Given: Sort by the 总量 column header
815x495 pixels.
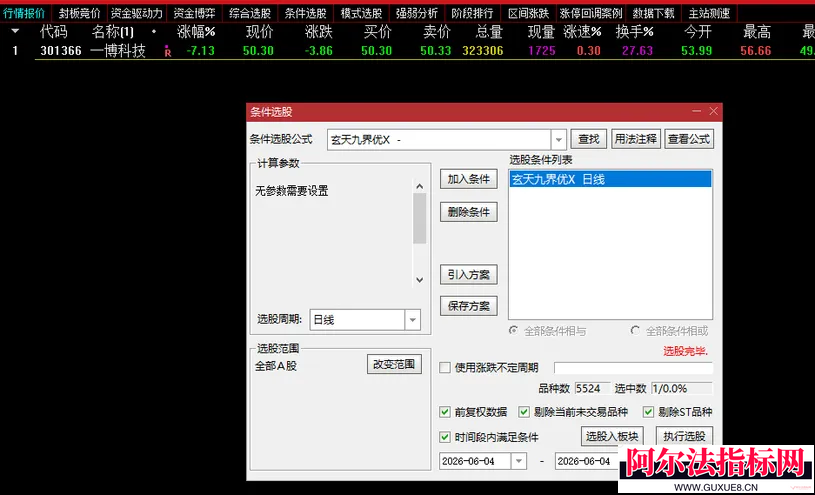Looking at the screenshot, I should pos(489,32).
